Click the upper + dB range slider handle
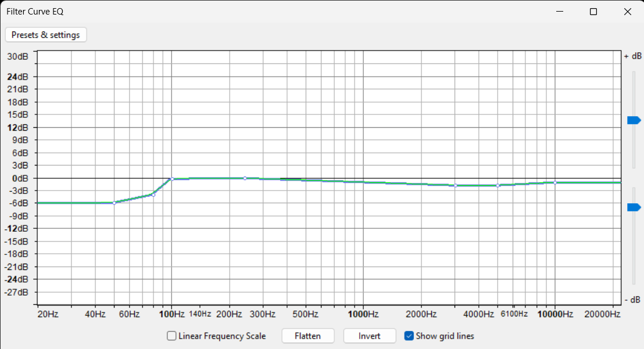 634,120
